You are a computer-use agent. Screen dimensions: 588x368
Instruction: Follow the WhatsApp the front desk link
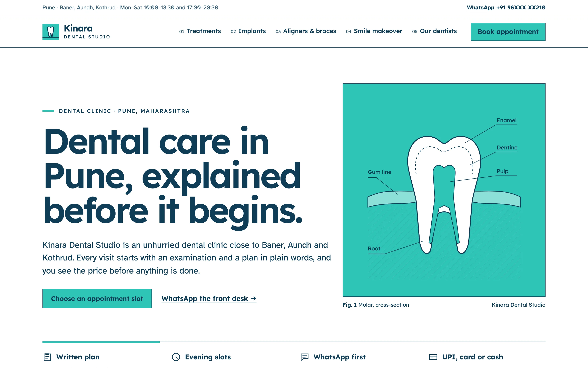209,298
